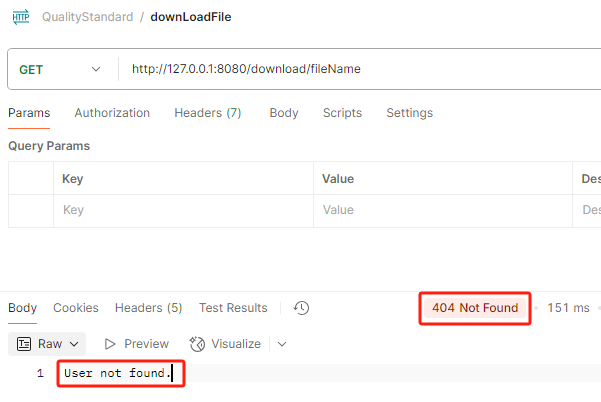This screenshot has height=402, width=601.
Task: Click response line number 1
Action: point(41,373)
